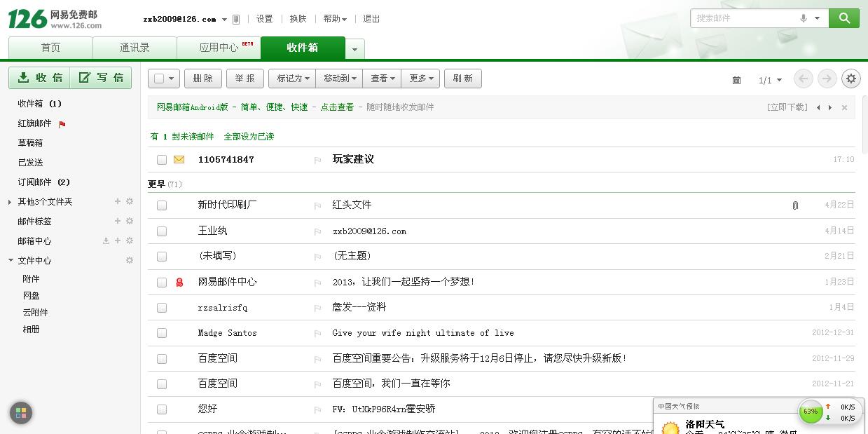The height and width of the screenshot is (434, 868).
Task: Click the 删除 button
Action: [x=203, y=79]
